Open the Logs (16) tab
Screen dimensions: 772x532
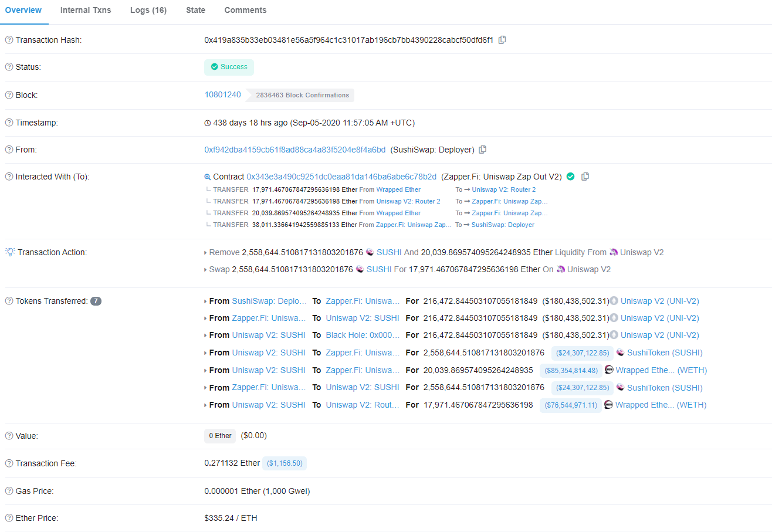(148, 10)
